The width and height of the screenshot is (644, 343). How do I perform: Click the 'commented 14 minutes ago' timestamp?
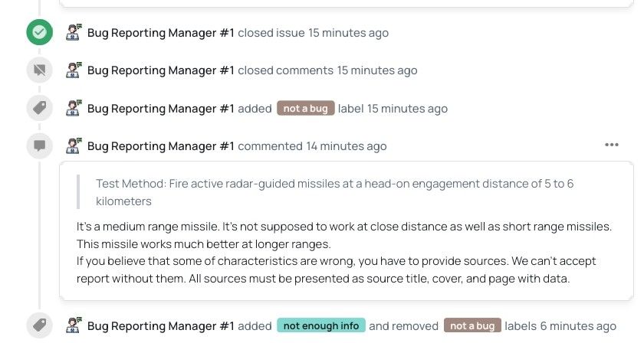coord(346,146)
